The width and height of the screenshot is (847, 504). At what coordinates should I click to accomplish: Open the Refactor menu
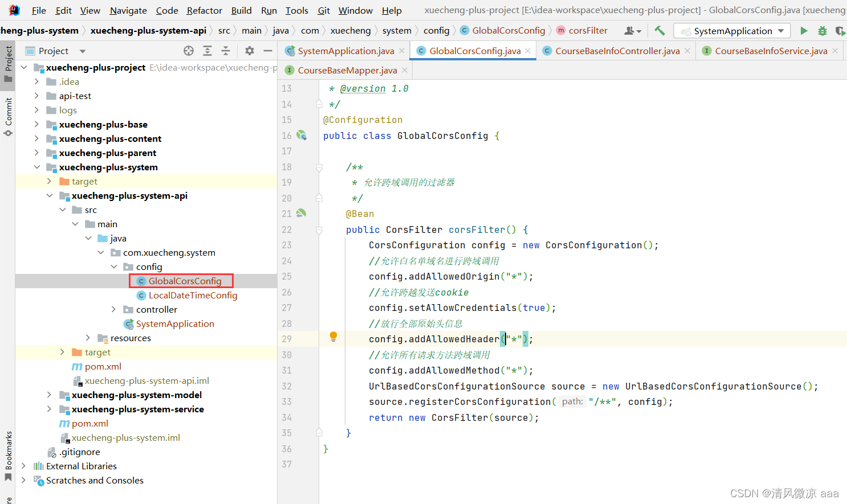pos(204,10)
